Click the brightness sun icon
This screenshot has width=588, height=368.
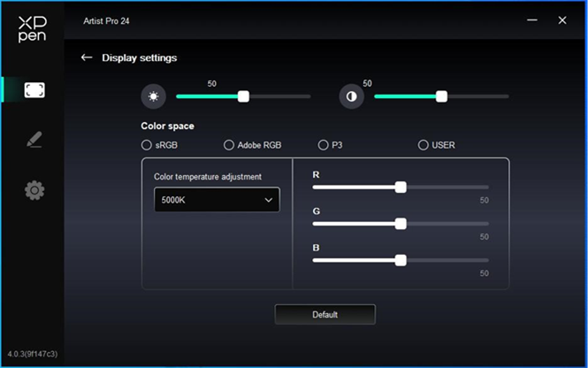coord(153,96)
